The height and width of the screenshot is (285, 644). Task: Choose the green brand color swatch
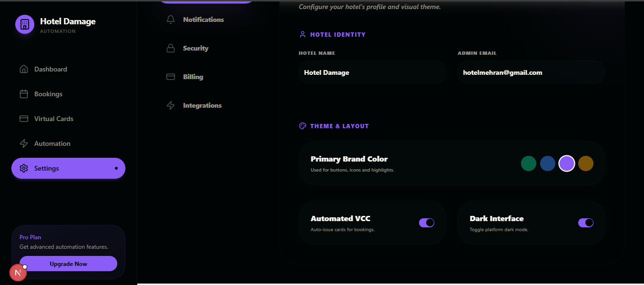(x=529, y=163)
